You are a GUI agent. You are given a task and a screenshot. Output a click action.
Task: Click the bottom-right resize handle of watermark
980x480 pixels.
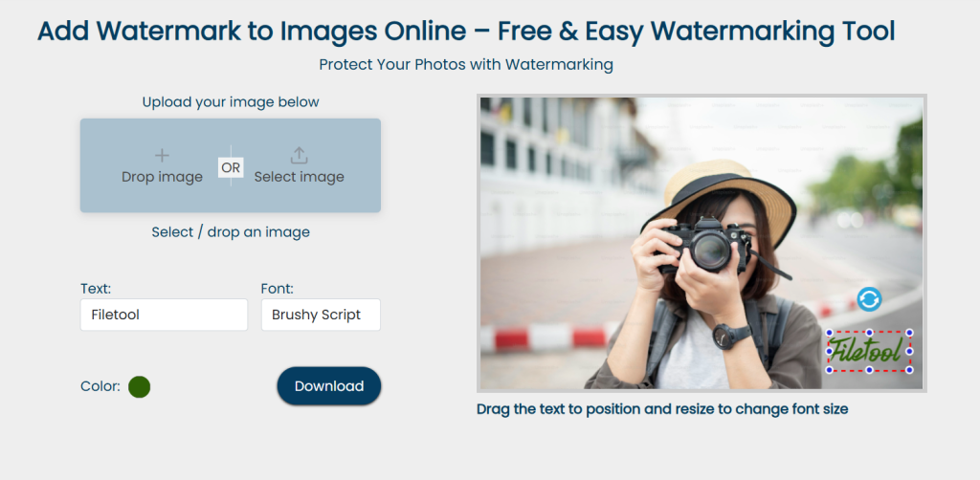[909, 370]
